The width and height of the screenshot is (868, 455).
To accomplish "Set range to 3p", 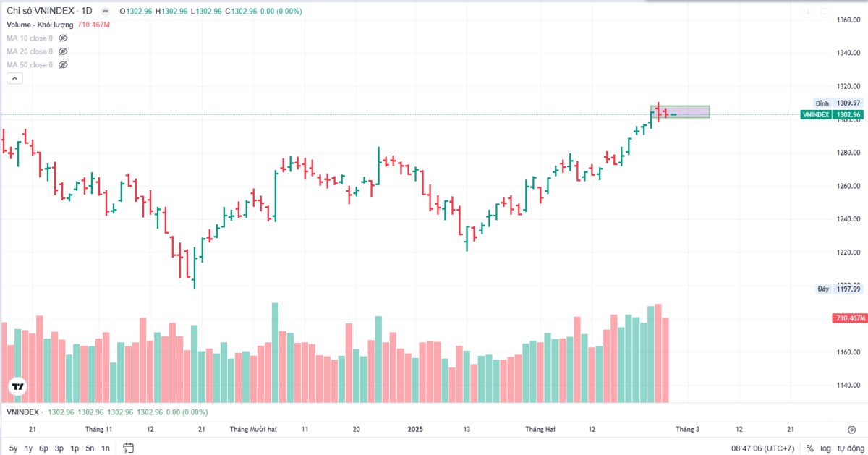I will [x=59, y=448].
